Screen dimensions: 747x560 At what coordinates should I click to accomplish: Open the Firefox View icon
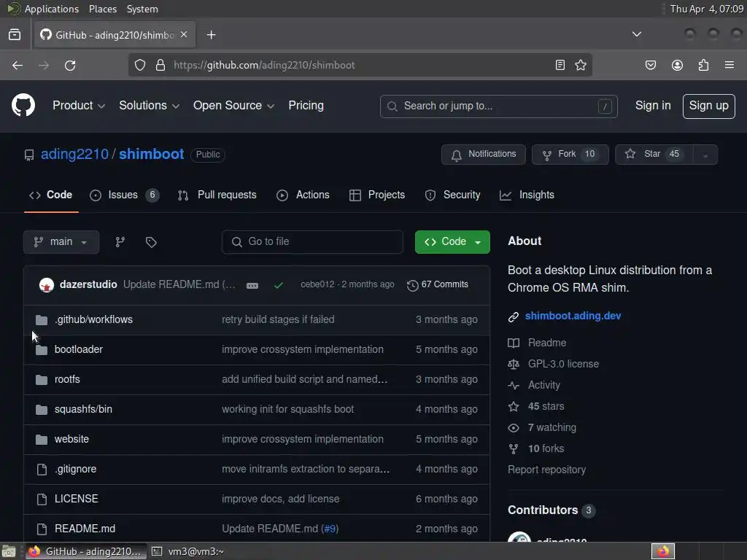tap(15, 35)
